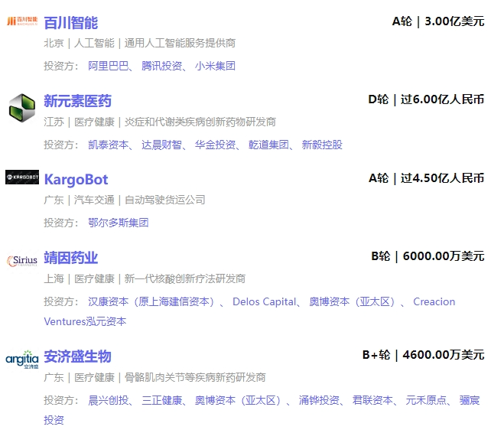Open the 新元素医药 company title link
Viewport: 504px width, 433px height.
[78, 101]
